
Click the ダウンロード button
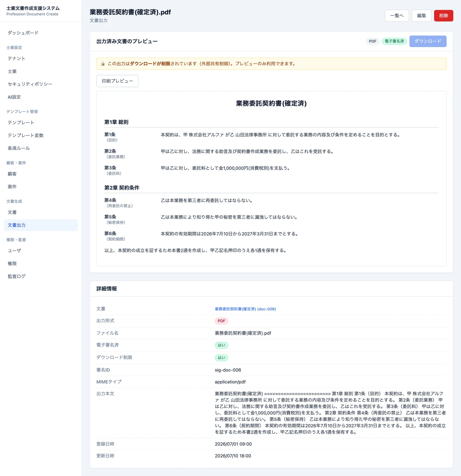(428, 41)
